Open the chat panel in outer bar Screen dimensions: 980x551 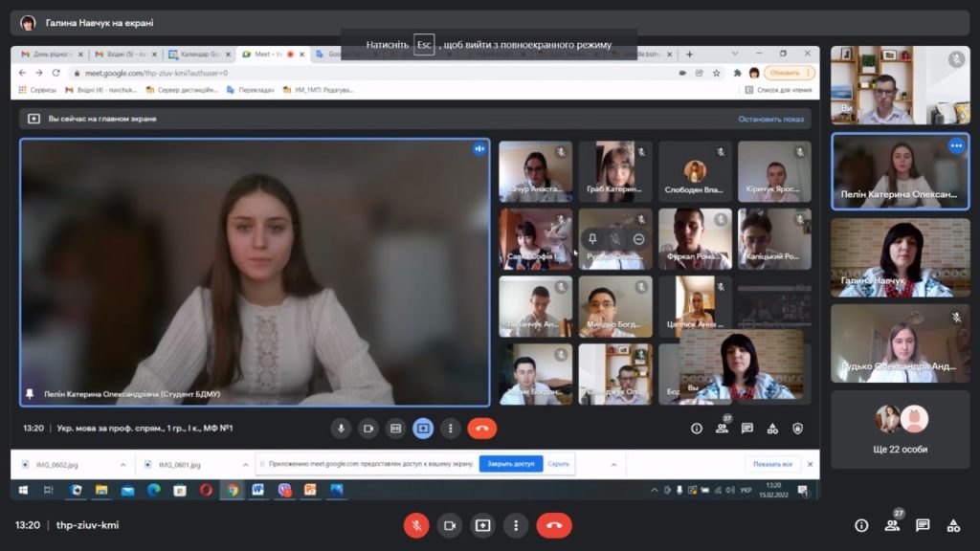923,525
